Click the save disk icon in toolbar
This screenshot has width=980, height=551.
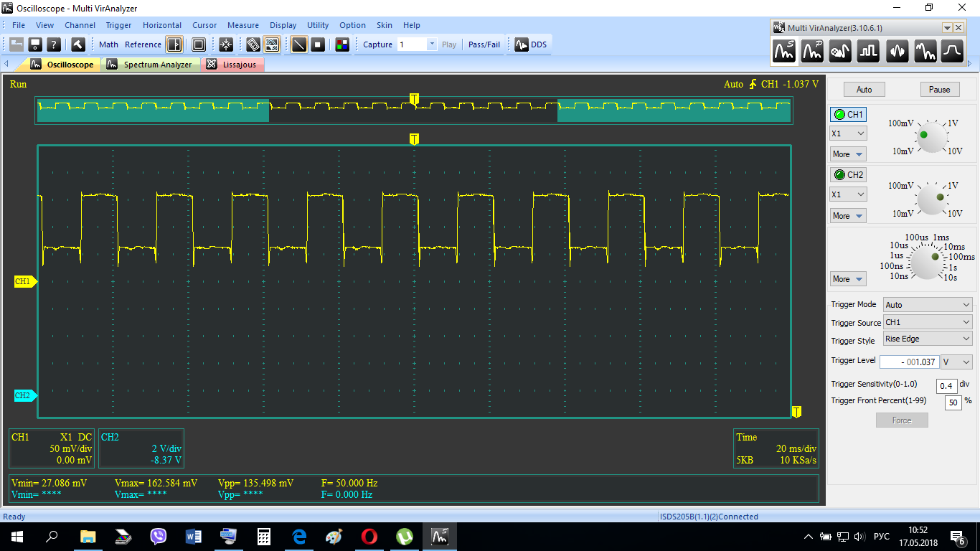point(35,44)
